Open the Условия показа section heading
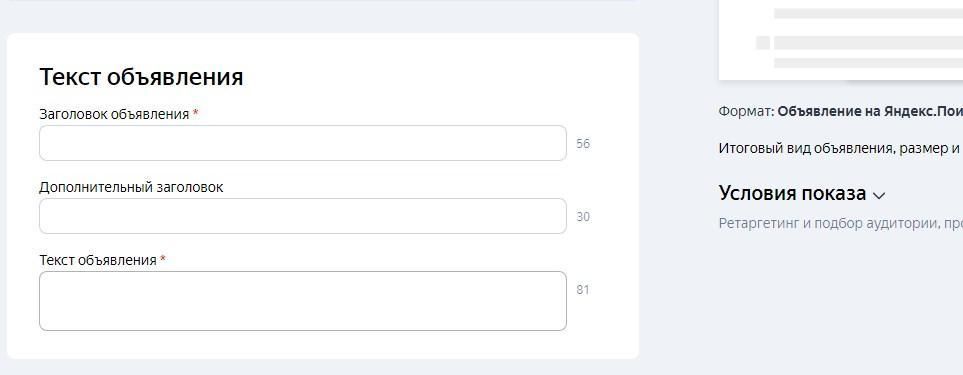The height and width of the screenshot is (375, 963). [x=792, y=193]
